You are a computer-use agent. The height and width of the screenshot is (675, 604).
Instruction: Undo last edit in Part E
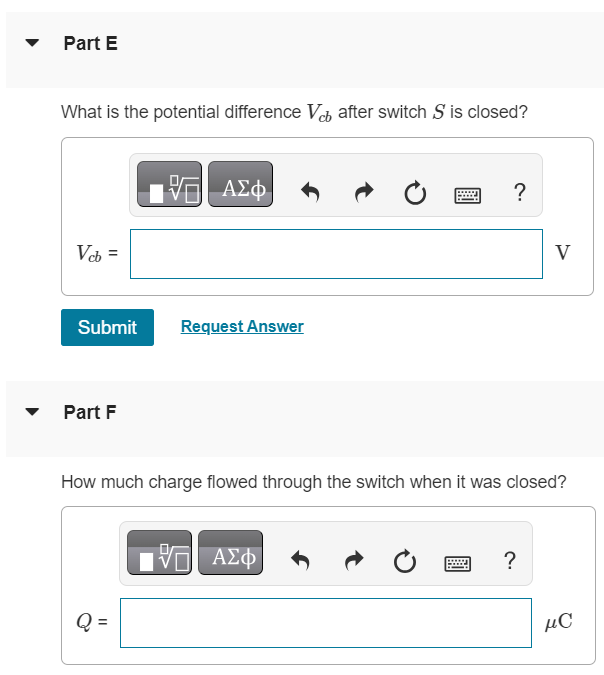pos(310,192)
